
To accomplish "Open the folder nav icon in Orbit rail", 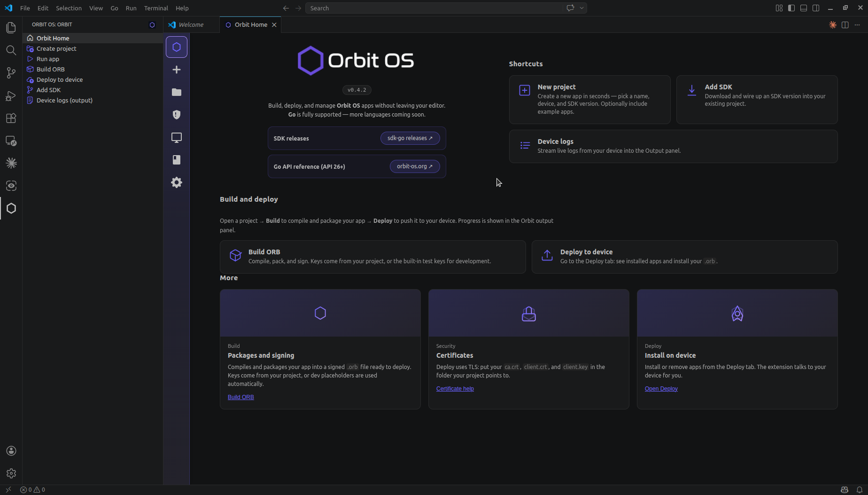I will coord(177,92).
